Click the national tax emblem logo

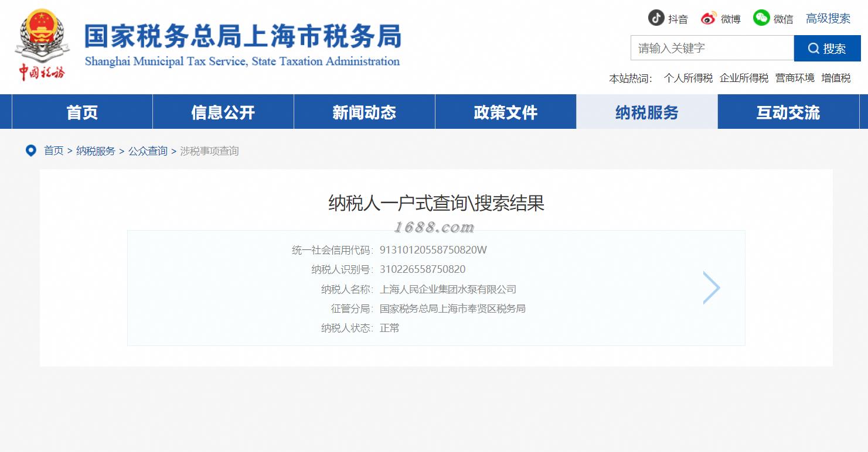[42, 44]
